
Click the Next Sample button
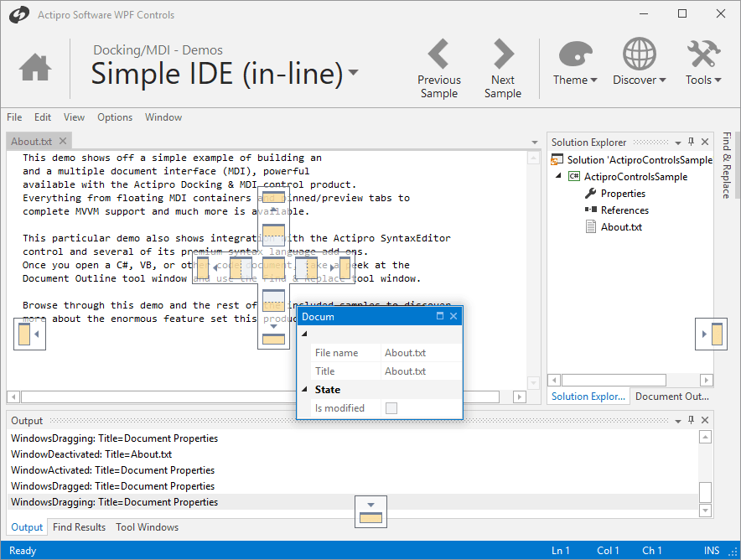click(503, 67)
